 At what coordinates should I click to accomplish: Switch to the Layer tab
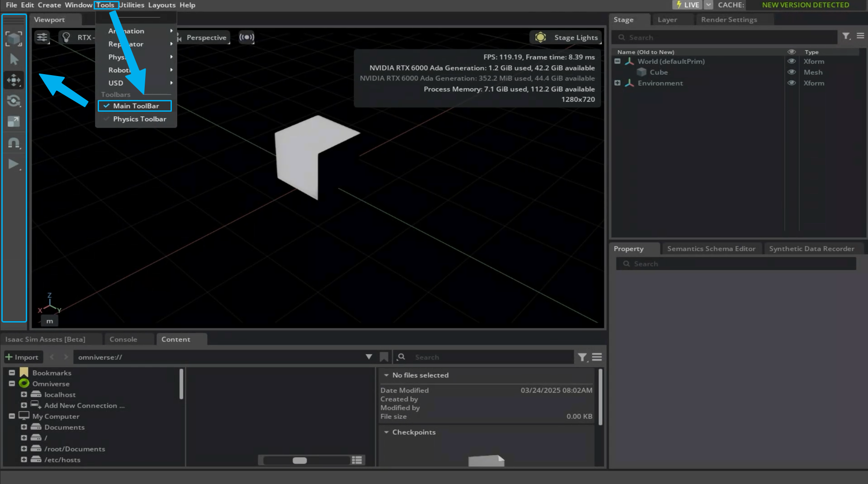[667, 20]
